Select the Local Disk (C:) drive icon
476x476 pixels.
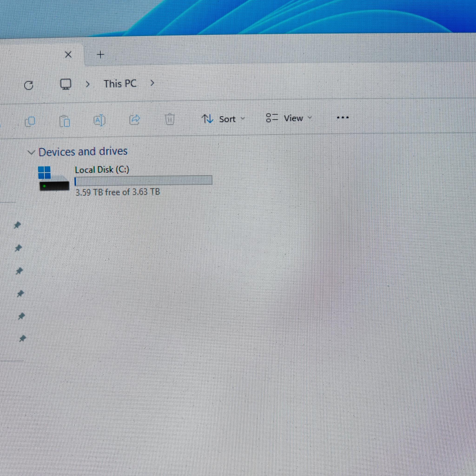(x=54, y=179)
